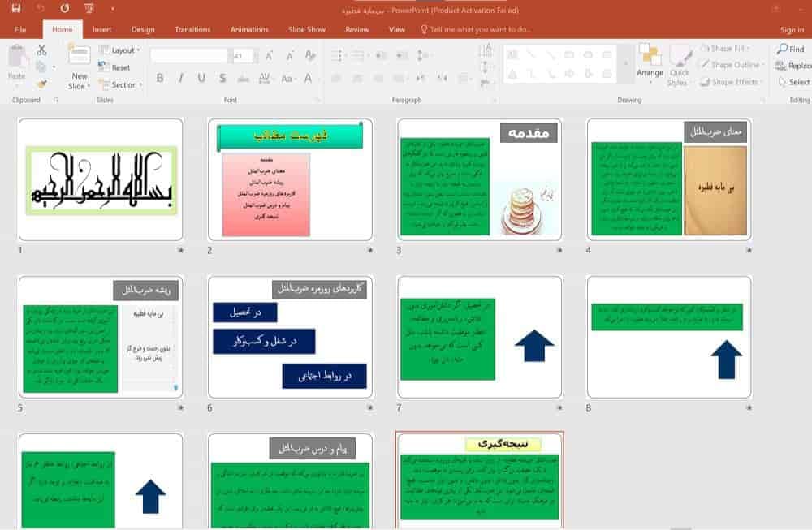
Task: Toggle Bold formatting
Action: point(160,78)
